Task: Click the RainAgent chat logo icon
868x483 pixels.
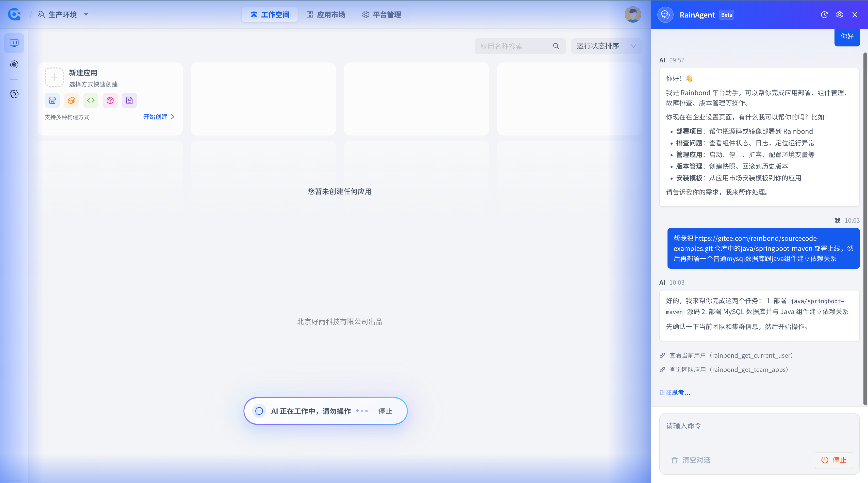Action: (665, 14)
